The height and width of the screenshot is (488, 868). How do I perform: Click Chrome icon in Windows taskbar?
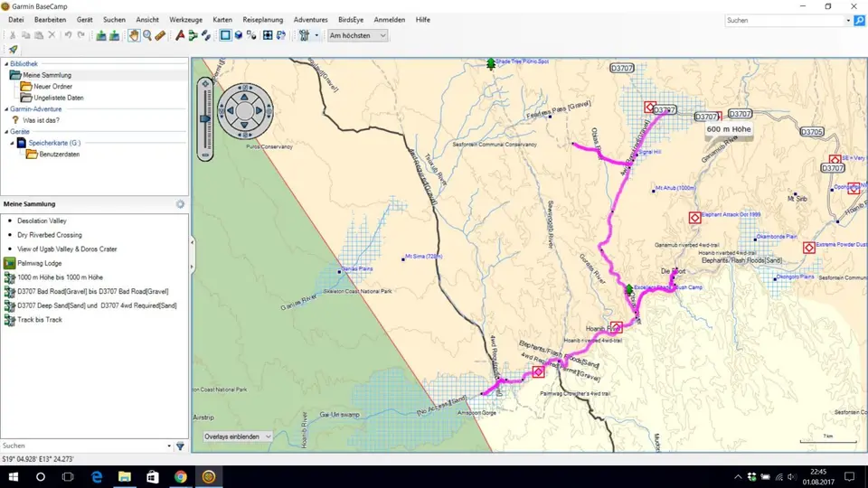click(x=181, y=476)
